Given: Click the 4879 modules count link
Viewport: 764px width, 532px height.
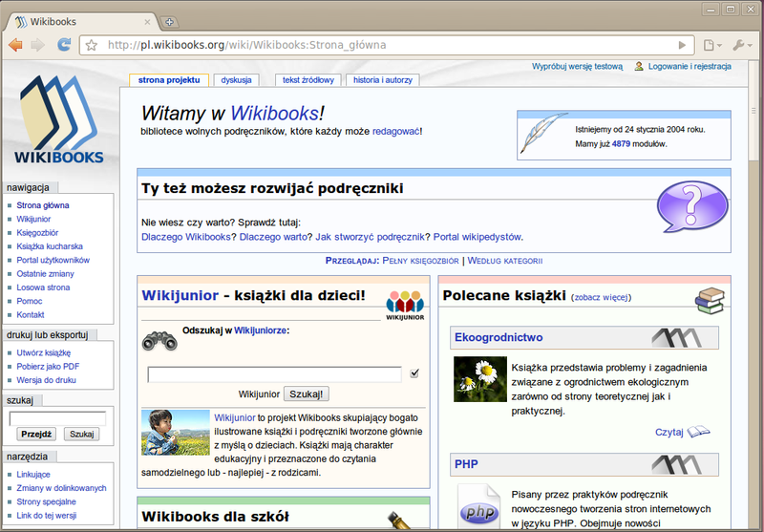Looking at the screenshot, I should [621, 144].
